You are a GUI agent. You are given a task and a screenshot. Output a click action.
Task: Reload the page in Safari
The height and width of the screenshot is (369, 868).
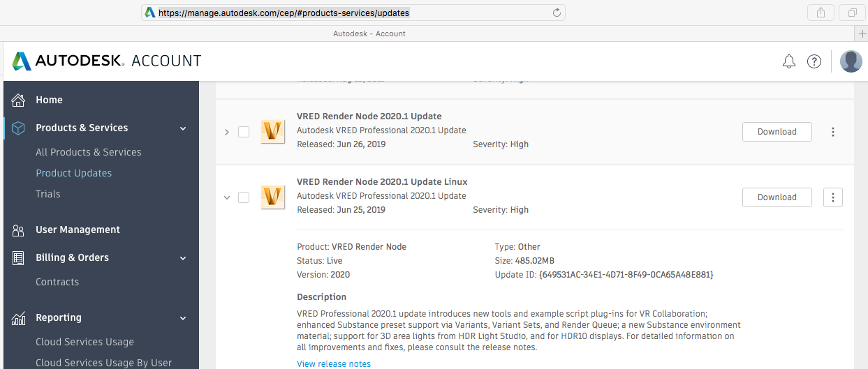557,13
